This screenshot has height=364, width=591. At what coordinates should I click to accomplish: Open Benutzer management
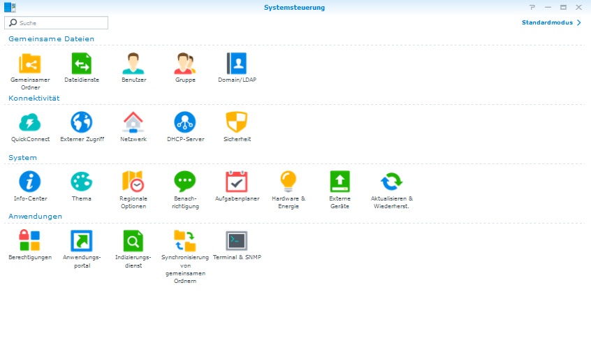pyautogui.click(x=133, y=64)
